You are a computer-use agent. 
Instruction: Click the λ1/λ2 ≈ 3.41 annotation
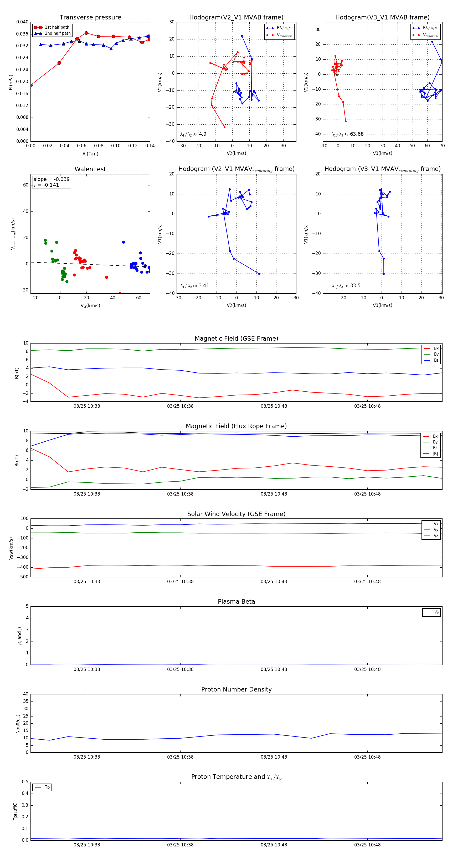point(194,286)
